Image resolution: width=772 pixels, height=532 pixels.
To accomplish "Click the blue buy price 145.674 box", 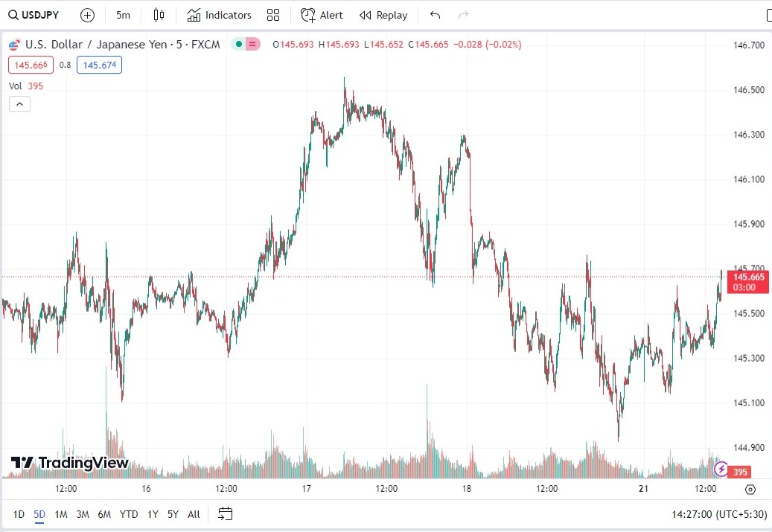I will click(x=101, y=65).
